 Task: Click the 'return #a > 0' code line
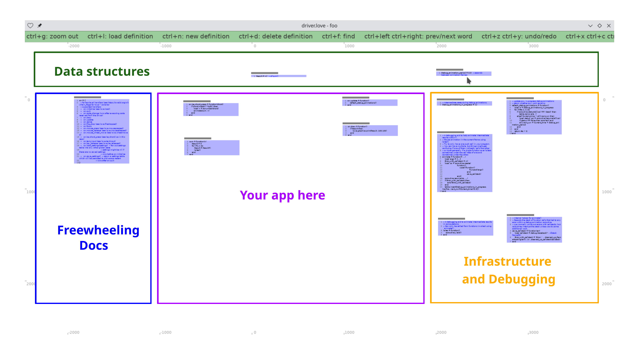tap(521, 131)
